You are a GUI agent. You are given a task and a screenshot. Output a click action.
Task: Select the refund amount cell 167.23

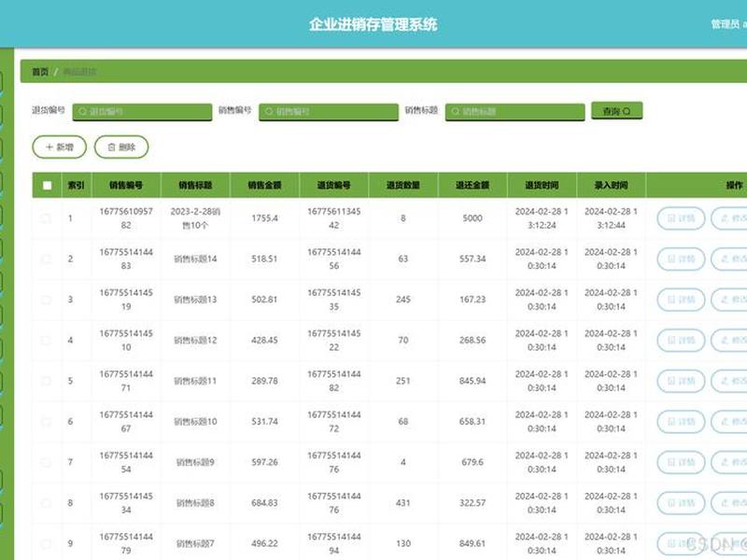coord(472,300)
